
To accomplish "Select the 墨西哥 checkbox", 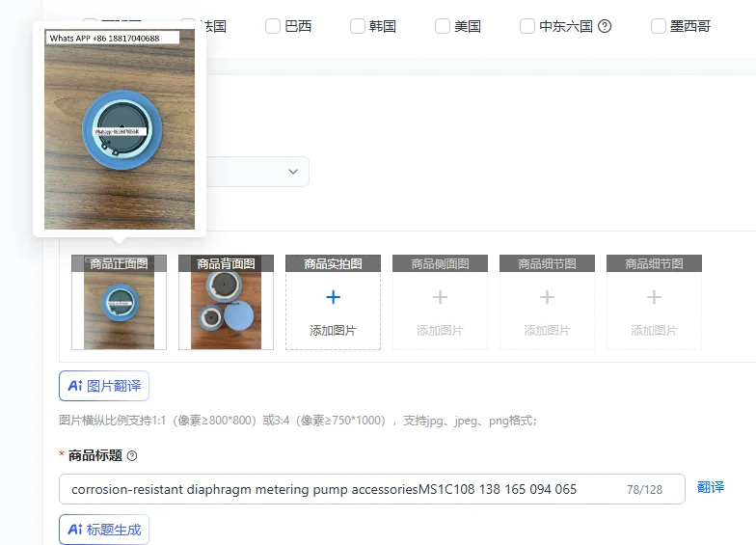I will (658, 26).
